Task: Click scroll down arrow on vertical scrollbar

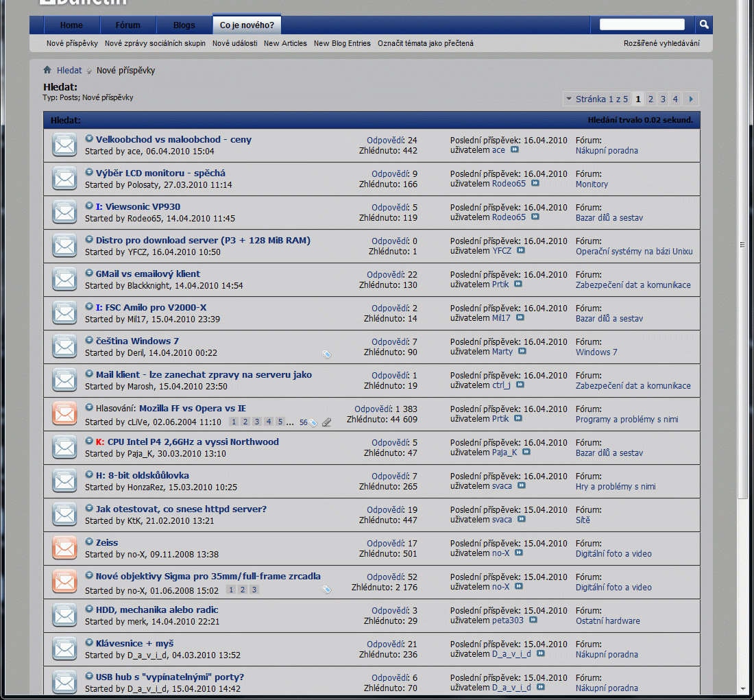Action: [744, 688]
